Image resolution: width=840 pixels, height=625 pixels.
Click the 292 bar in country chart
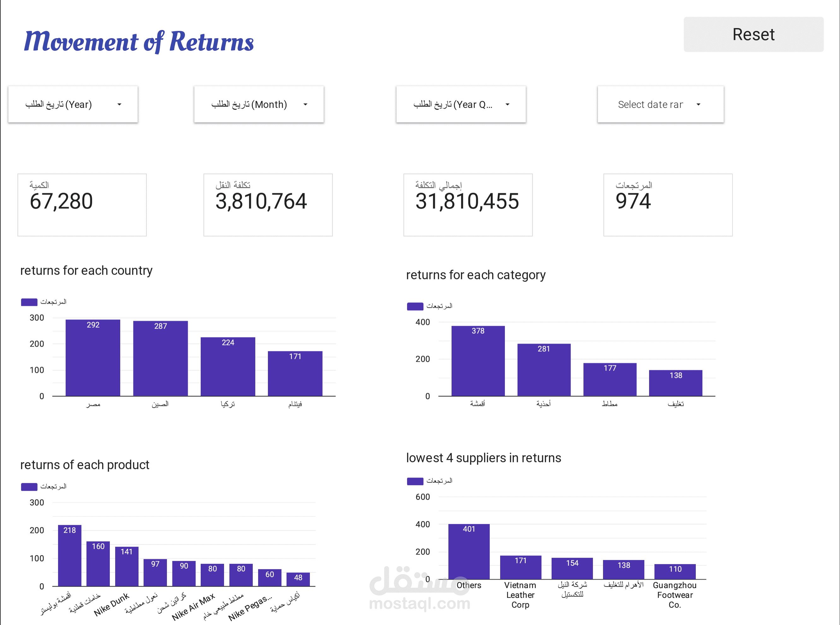[x=93, y=358]
